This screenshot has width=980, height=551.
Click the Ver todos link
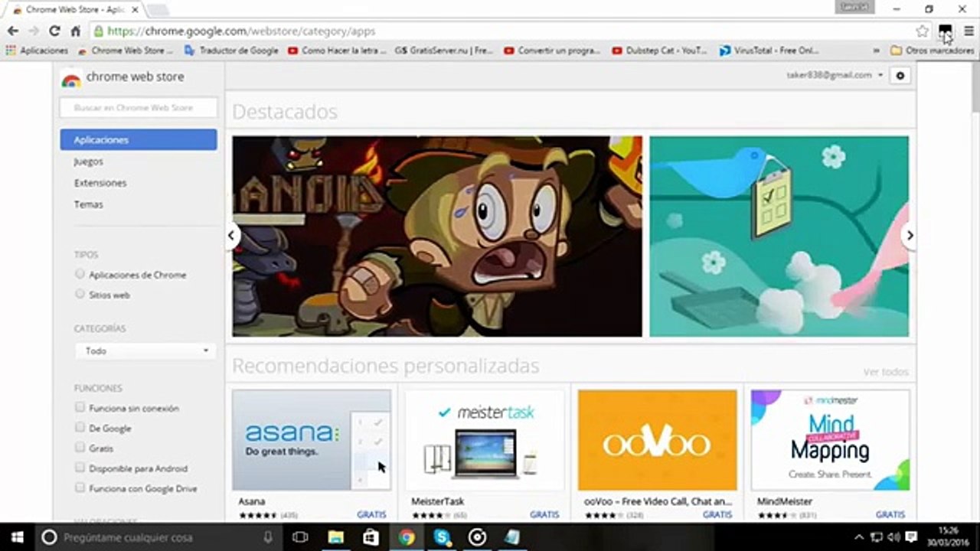coord(886,372)
